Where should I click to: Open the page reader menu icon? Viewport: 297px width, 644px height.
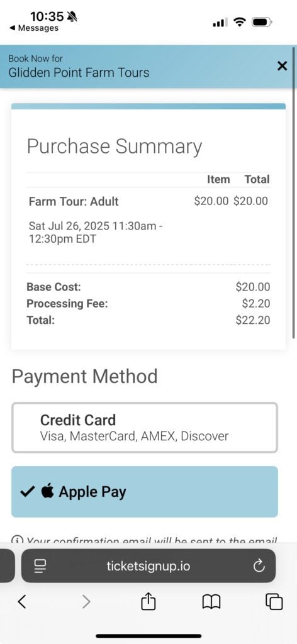(x=40, y=567)
